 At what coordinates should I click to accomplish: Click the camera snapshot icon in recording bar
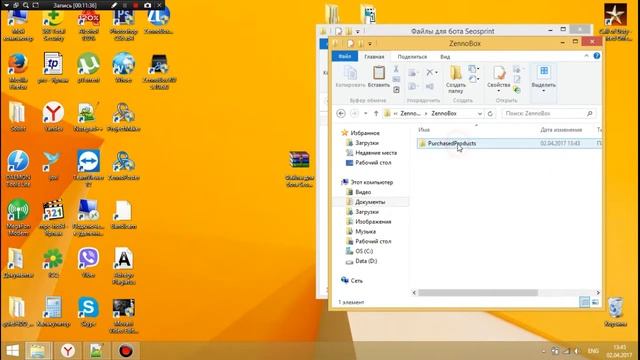pos(147,5)
